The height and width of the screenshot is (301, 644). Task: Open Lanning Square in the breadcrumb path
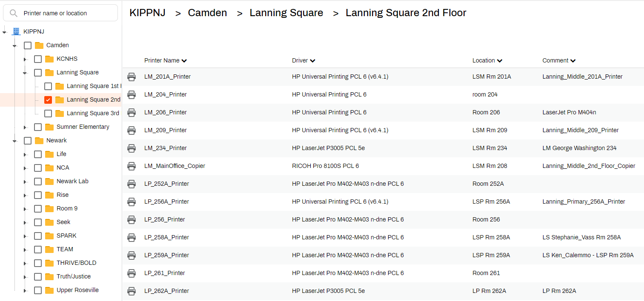click(x=286, y=13)
